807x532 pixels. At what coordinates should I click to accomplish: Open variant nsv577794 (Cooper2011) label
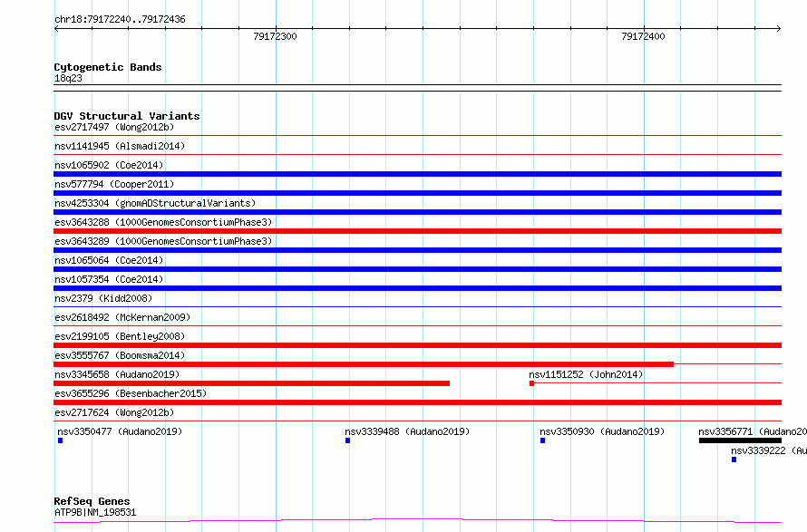click(x=114, y=184)
